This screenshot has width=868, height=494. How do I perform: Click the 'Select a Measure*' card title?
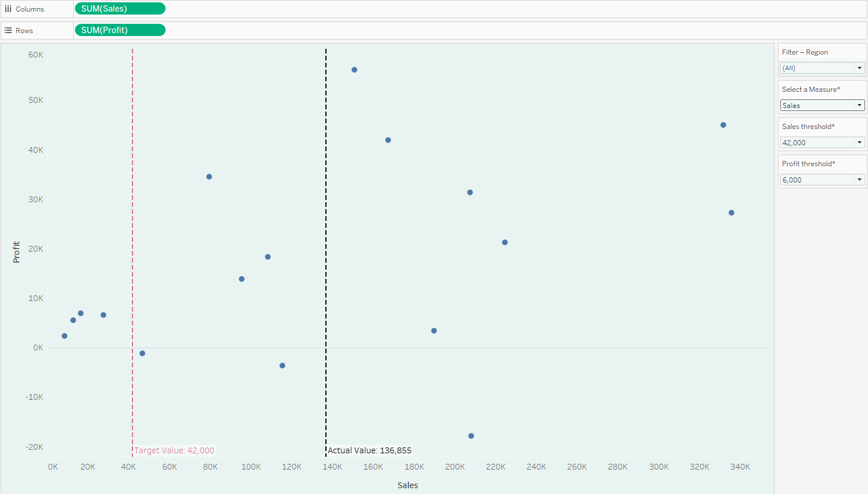[811, 90]
